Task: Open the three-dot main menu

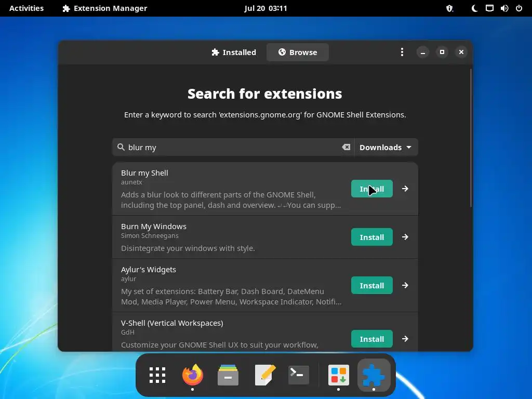Action: click(402, 52)
